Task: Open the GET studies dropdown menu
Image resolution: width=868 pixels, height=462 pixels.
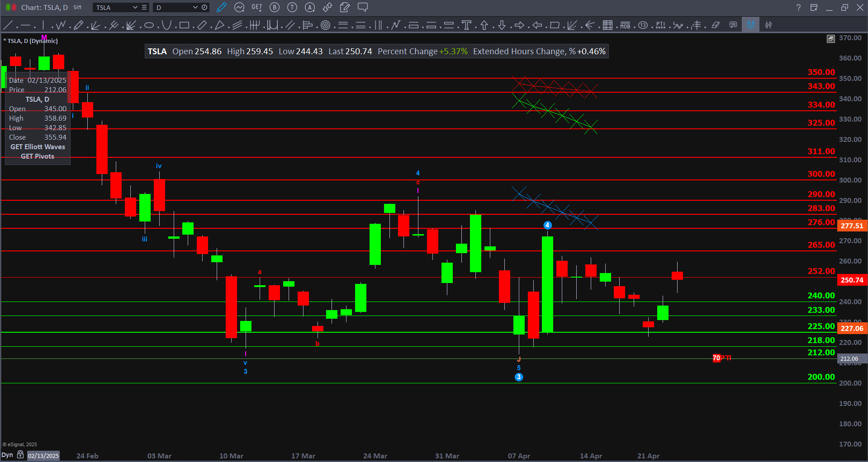Action: point(257,7)
